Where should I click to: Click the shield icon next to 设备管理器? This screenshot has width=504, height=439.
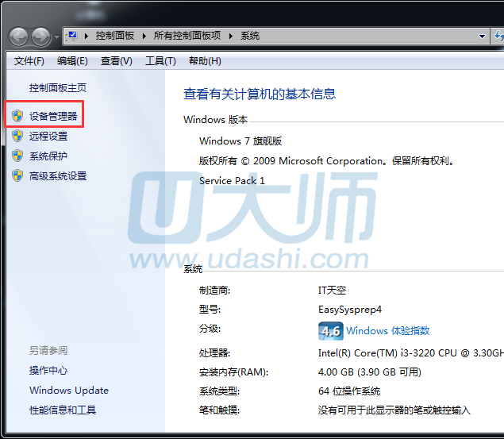coord(17,116)
